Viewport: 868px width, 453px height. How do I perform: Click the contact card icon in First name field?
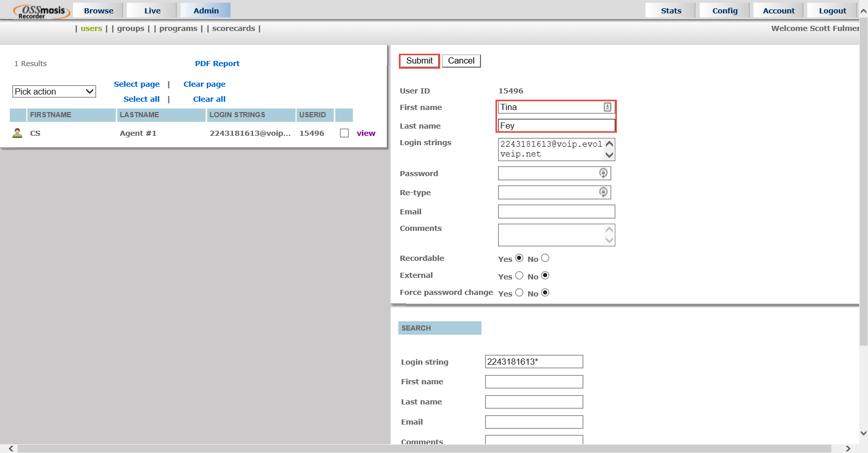point(608,107)
